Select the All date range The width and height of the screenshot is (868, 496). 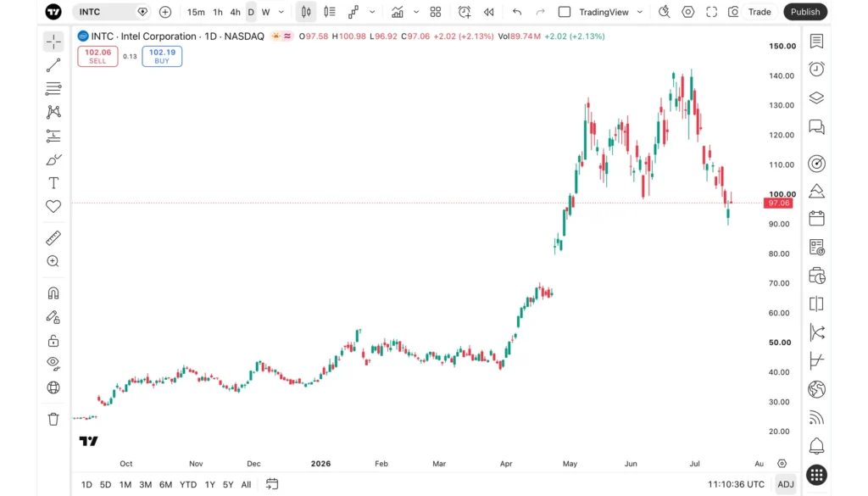[x=247, y=484]
